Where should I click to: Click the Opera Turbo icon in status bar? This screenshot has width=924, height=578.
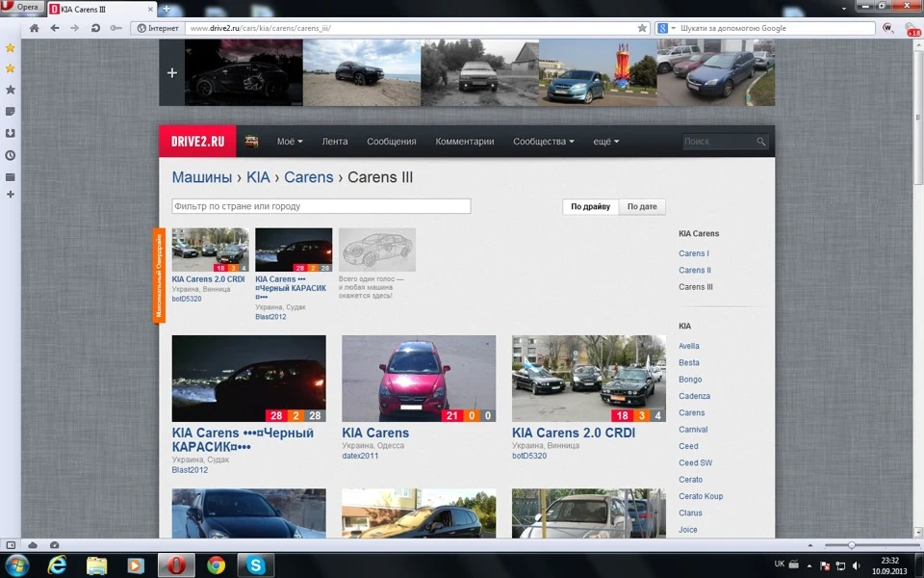(x=54, y=545)
